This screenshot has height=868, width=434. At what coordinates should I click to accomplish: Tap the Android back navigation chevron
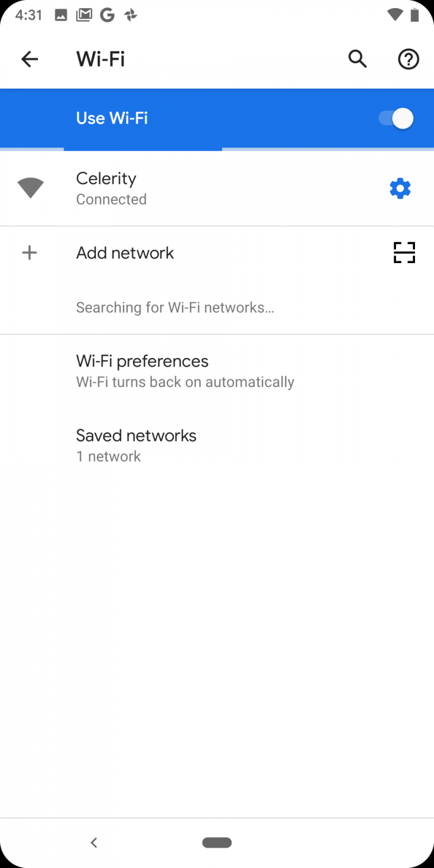pyautogui.click(x=94, y=842)
